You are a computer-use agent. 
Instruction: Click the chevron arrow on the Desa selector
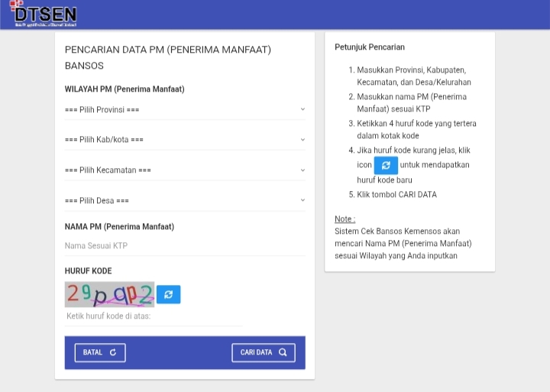[302, 200]
